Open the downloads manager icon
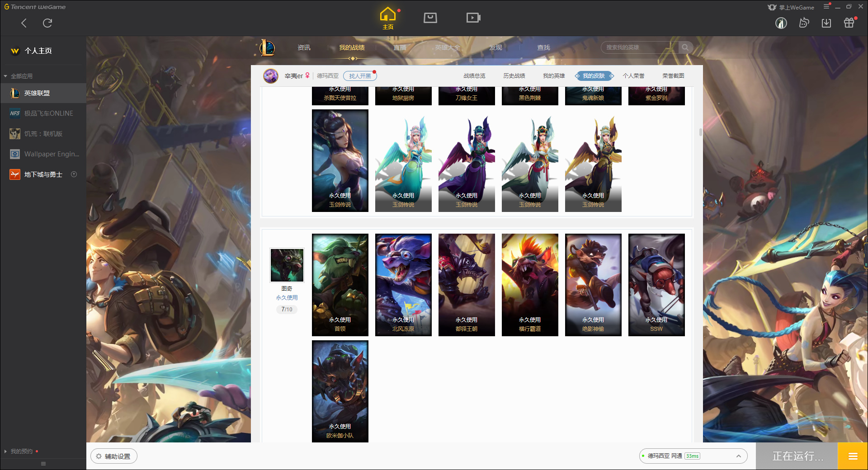Viewport: 868px width, 470px height. point(826,23)
